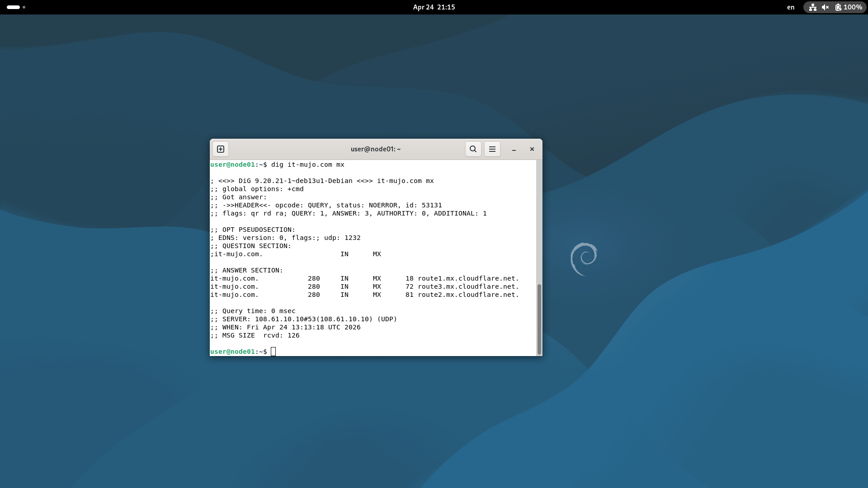Click the SERVER 108.61.10.10#53 line

pos(304,319)
